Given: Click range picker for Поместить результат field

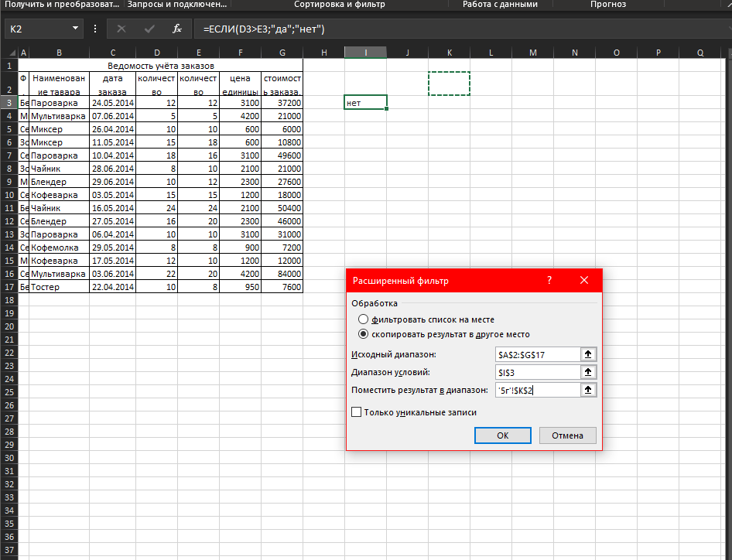Looking at the screenshot, I should [x=588, y=390].
